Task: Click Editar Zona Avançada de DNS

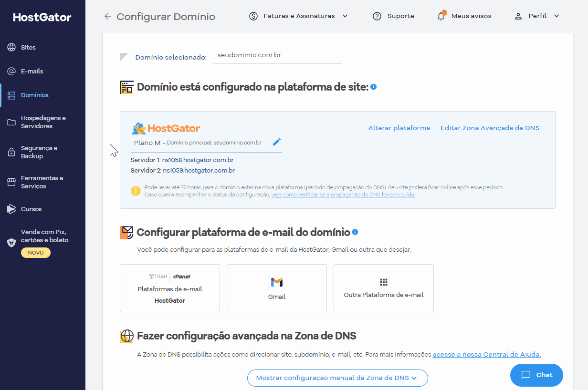Action: pos(490,128)
